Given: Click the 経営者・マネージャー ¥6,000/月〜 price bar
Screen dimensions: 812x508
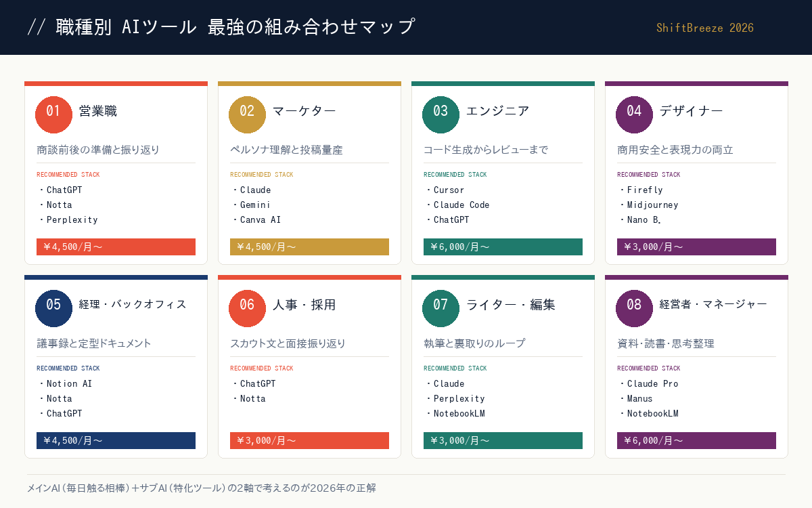Looking at the screenshot, I should [x=696, y=440].
